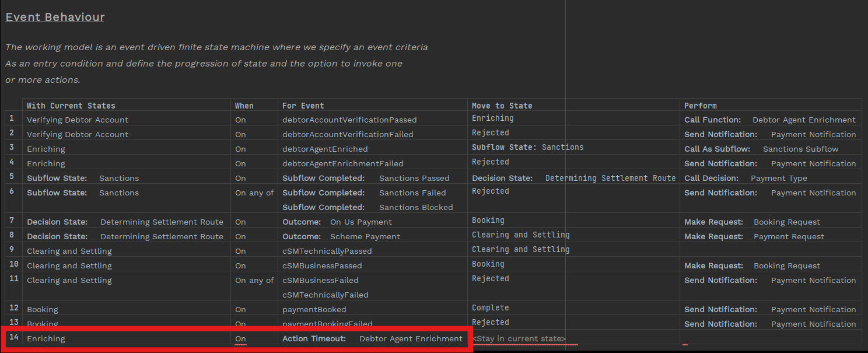Image resolution: width=868 pixels, height=353 pixels.
Task: Click the cSMTechnicallyFailed event entry
Action: click(325, 295)
